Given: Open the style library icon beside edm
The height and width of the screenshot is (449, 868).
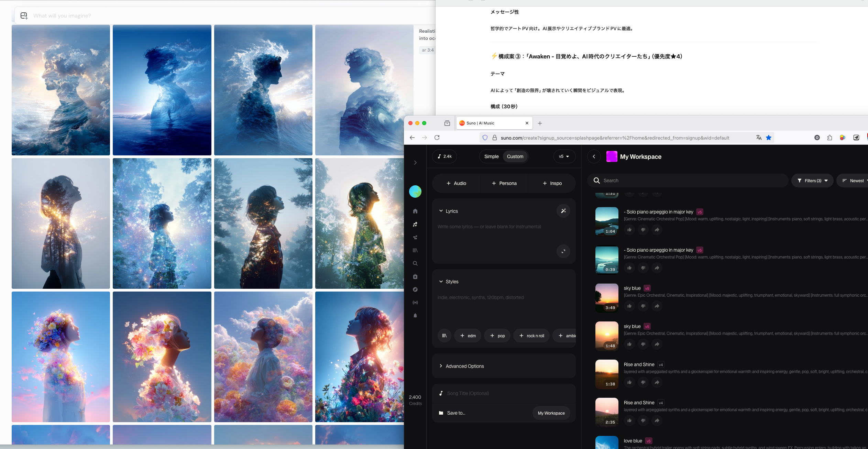Looking at the screenshot, I should 444,336.
